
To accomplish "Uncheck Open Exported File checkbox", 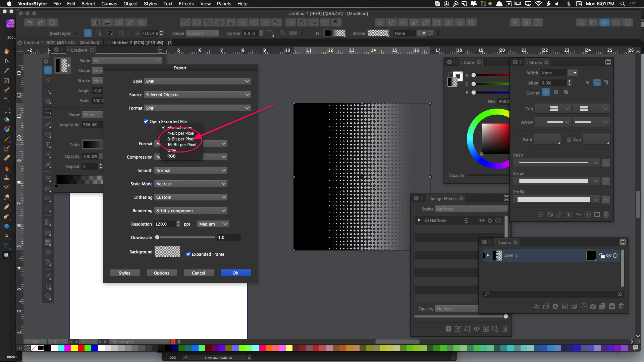I will pos(146,121).
